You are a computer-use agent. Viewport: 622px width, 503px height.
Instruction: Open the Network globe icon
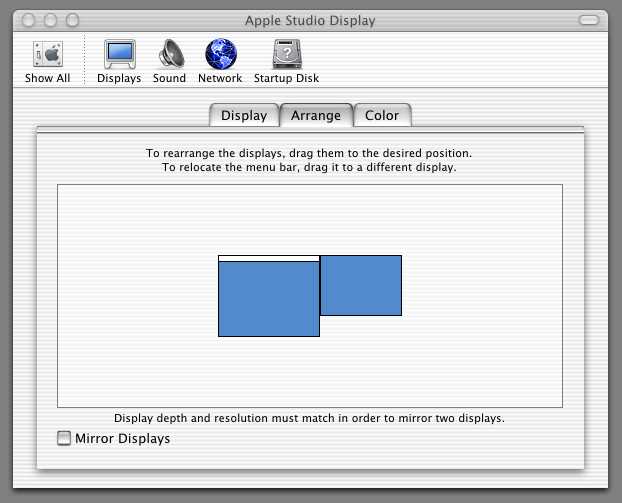(221, 54)
